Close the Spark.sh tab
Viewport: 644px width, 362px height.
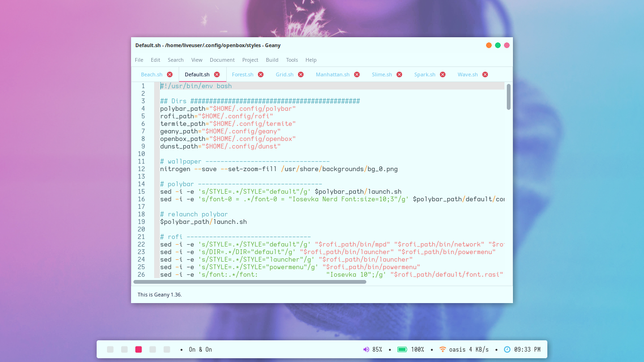tap(443, 74)
